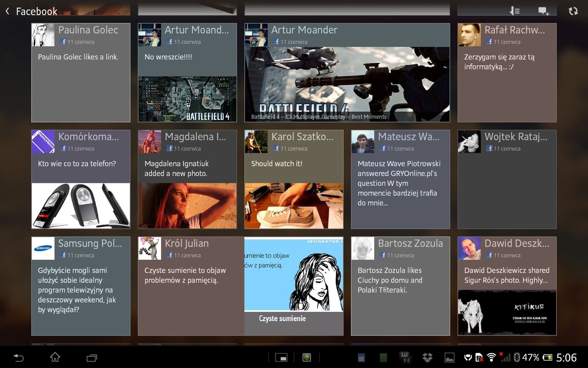
Task: Open the small apps window icon
Action: coord(281,358)
